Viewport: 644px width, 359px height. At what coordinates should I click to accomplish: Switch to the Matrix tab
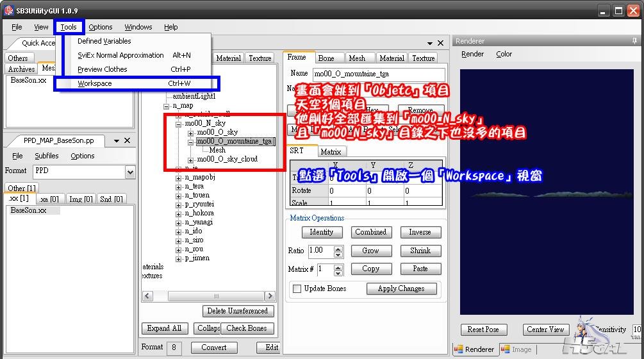(331, 152)
